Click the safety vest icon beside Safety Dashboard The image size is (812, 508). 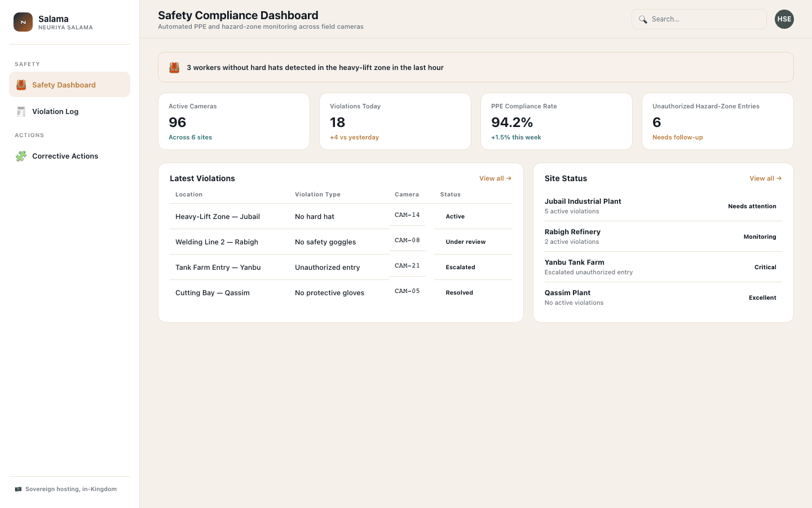coord(21,85)
